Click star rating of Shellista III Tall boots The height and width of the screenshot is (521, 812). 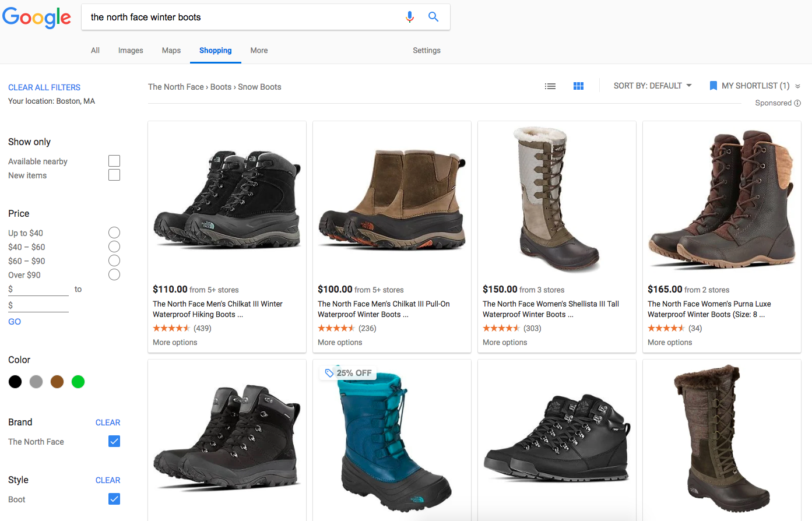tap(501, 328)
